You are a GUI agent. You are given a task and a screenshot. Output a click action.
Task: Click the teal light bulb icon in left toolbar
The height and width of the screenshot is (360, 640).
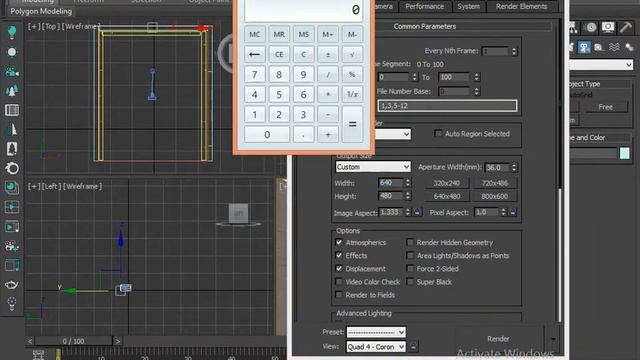12,32
